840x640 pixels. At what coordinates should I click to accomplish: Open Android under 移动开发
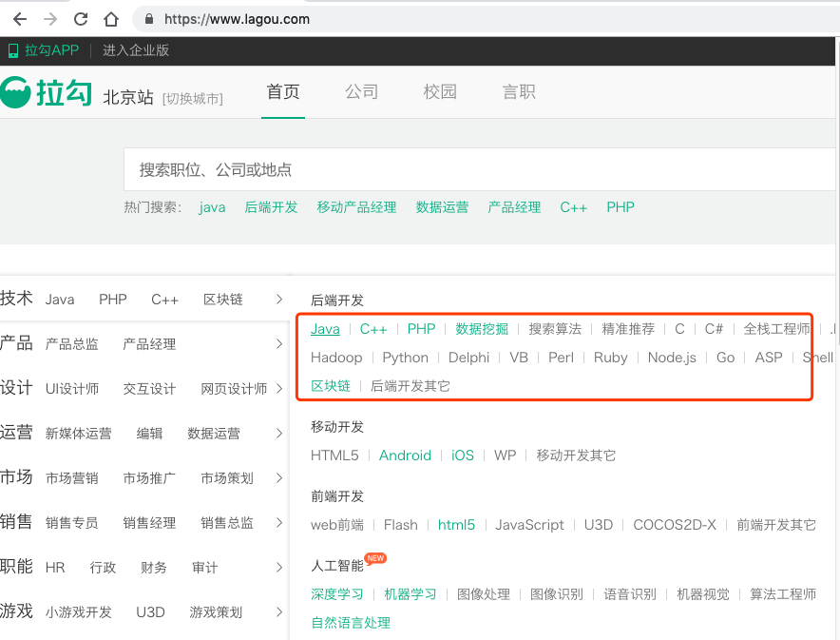pos(405,456)
